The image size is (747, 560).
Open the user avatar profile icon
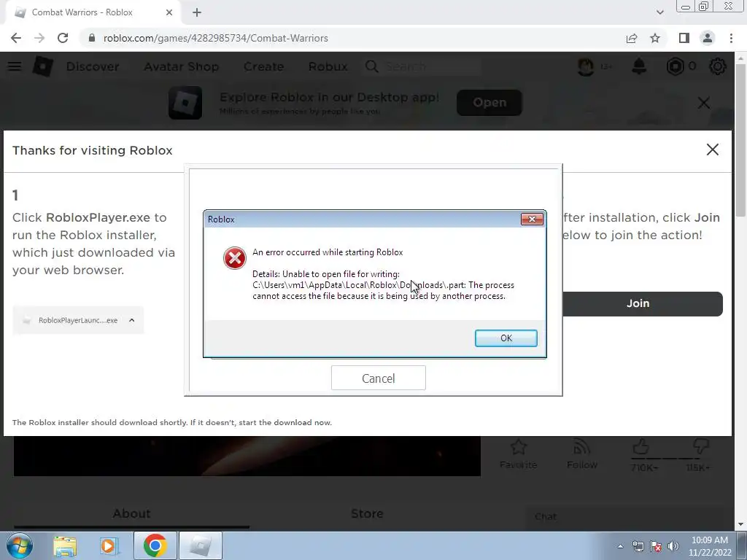pyautogui.click(x=586, y=66)
